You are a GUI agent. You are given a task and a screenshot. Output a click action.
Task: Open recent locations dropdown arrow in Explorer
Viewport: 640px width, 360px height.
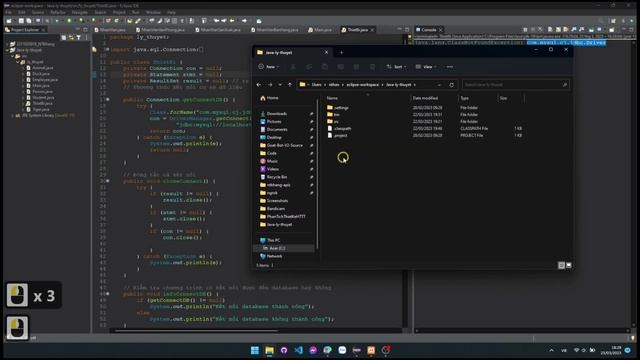point(280,84)
